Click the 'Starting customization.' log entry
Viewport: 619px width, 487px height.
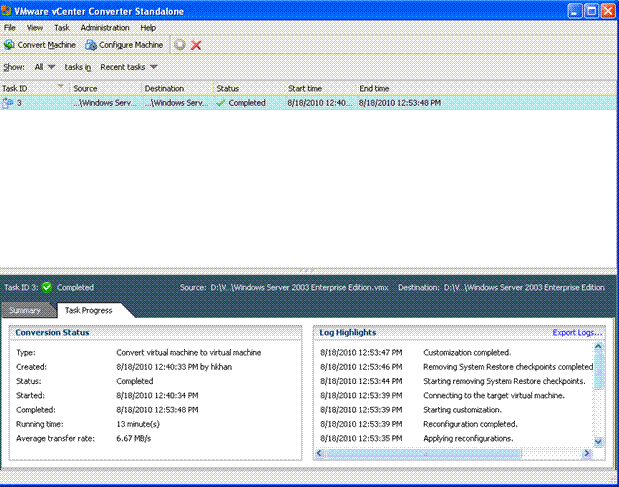[462, 410]
